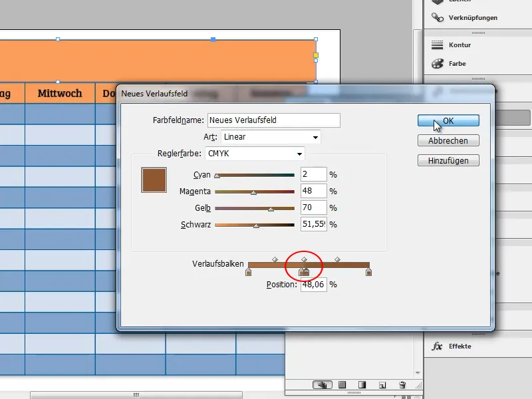Click swatches panel scroll-down arrow
The height and width of the screenshot is (399, 532).
[418, 373]
